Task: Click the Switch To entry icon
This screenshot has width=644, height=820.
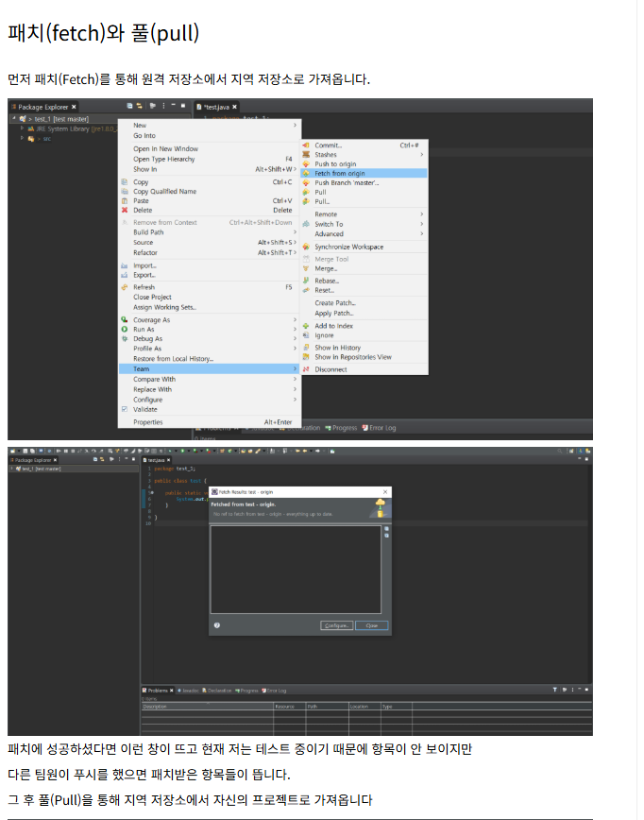Action: [306, 224]
